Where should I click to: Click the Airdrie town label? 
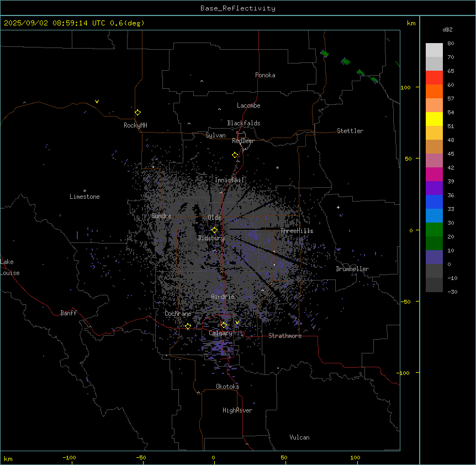click(x=223, y=297)
